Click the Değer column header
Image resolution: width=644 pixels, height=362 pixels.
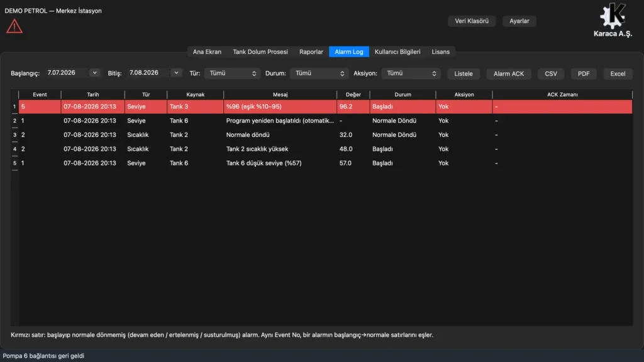(x=353, y=94)
